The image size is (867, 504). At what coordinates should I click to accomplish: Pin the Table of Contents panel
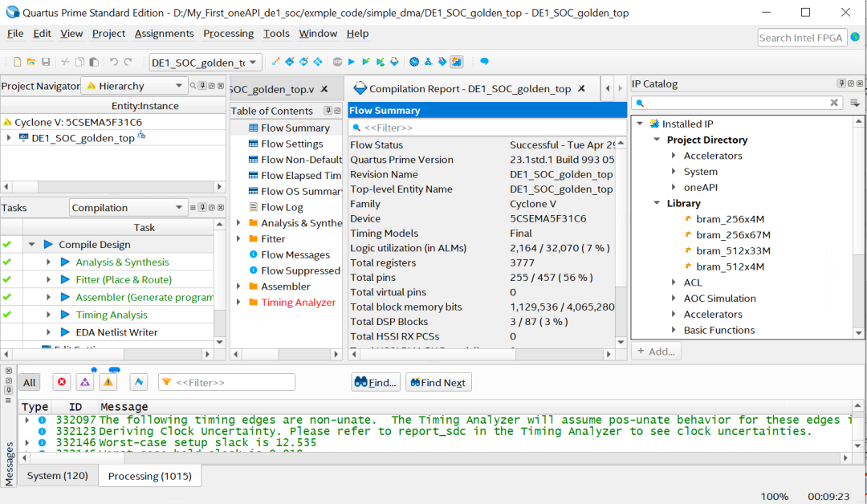[328, 111]
